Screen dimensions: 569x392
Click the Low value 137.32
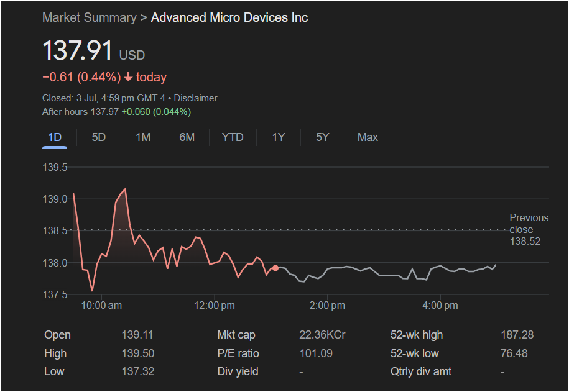click(x=138, y=371)
